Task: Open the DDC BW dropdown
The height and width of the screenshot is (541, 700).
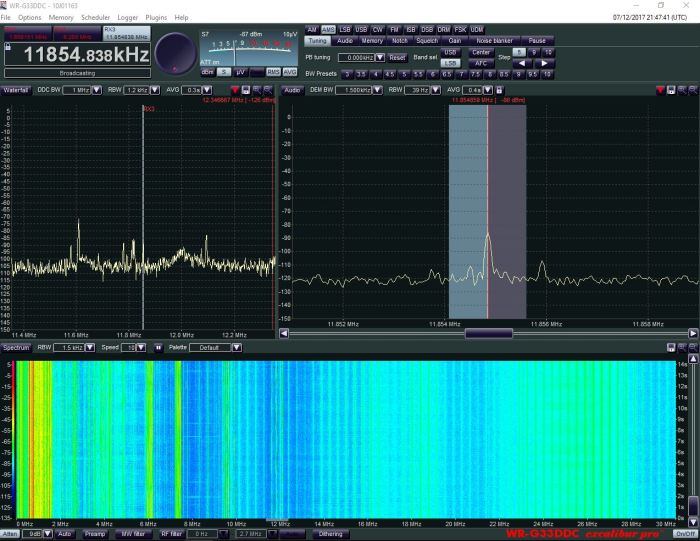Action: click(x=95, y=90)
